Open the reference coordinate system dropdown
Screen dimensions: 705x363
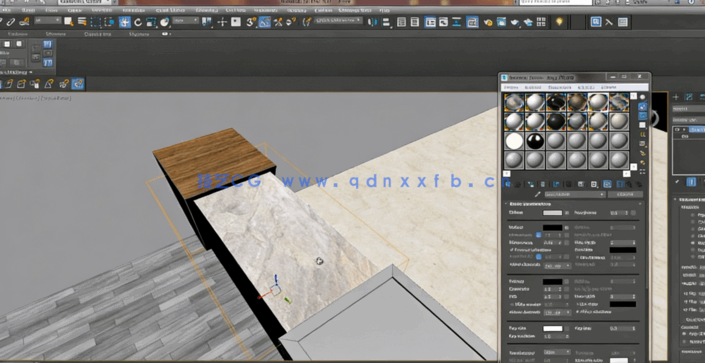186,20
